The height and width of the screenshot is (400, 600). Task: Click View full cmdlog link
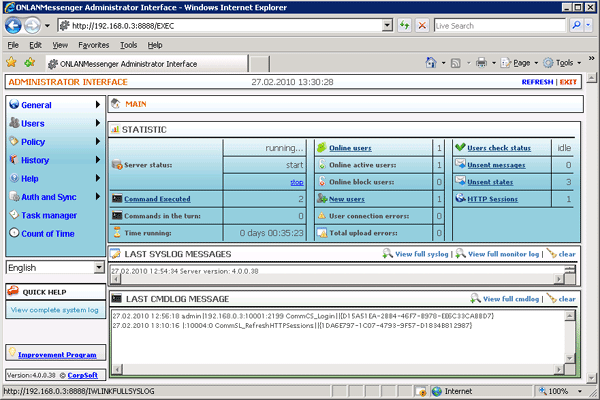coord(511,299)
